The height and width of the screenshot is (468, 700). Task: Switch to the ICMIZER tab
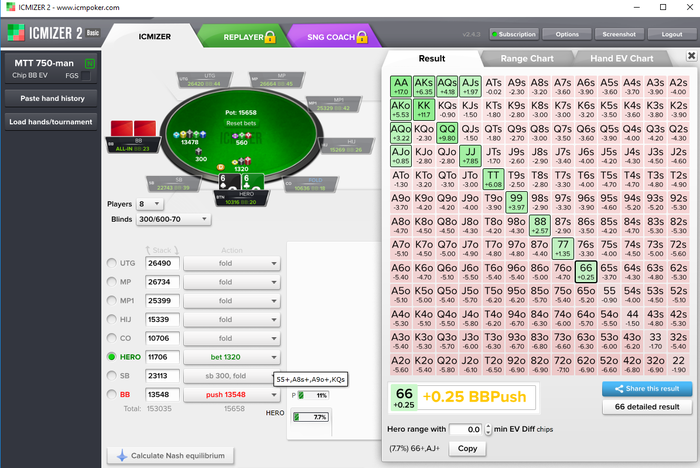tap(154, 37)
